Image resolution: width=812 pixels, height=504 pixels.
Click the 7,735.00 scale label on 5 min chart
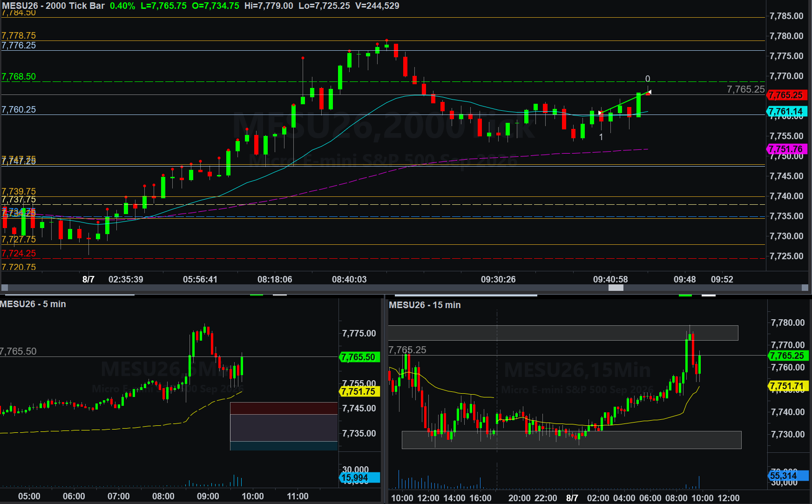pyautogui.click(x=359, y=434)
